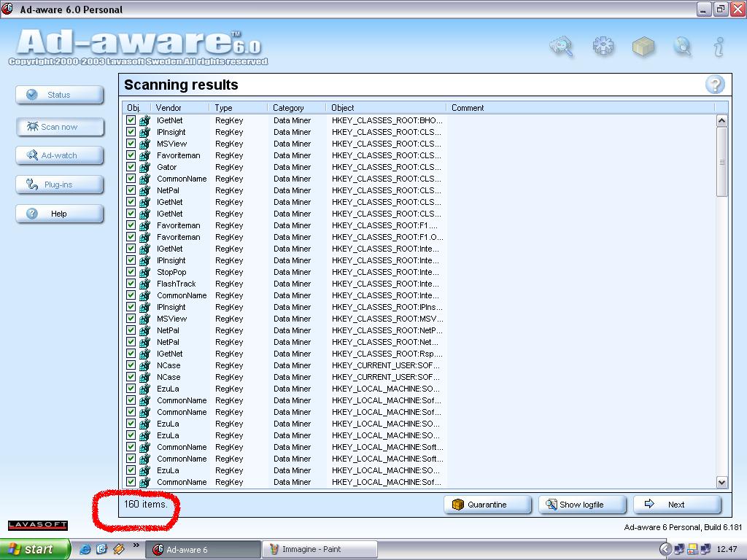
Task: Toggle checkbox of MSView MSV entry
Action: (131, 318)
